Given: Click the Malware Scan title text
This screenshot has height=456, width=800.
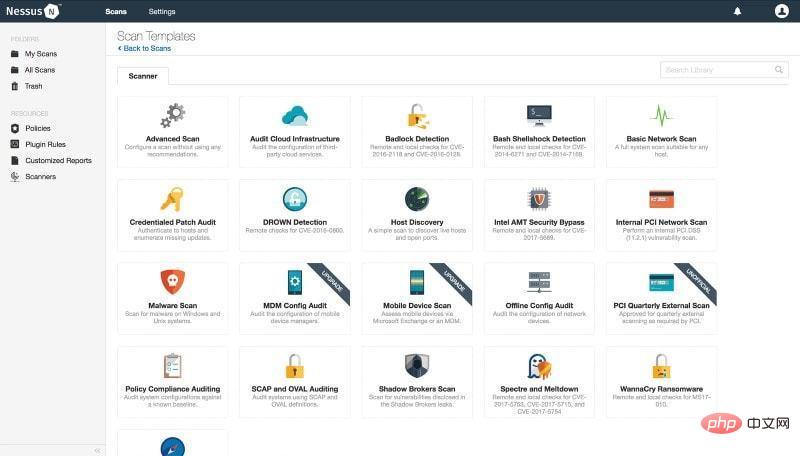Looking at the screenshot, I should (172, 306).
